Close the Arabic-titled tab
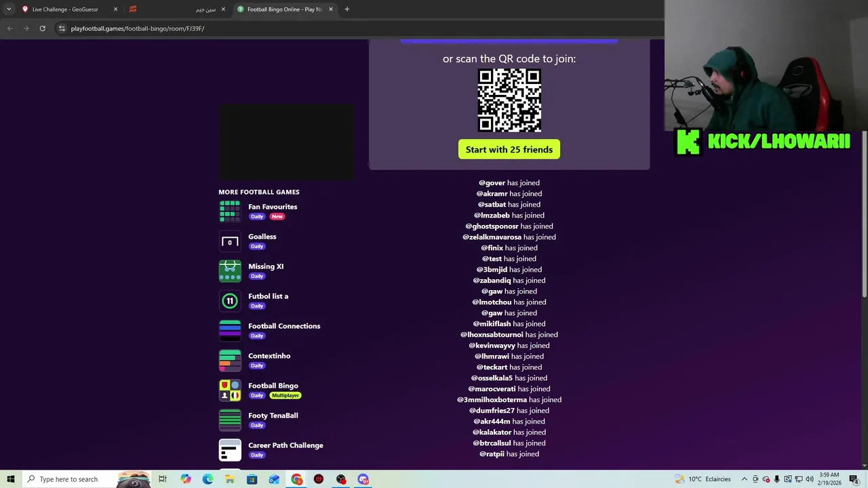Screen dimensions: 868x488 pyautogui.click(x=223, y=9)
